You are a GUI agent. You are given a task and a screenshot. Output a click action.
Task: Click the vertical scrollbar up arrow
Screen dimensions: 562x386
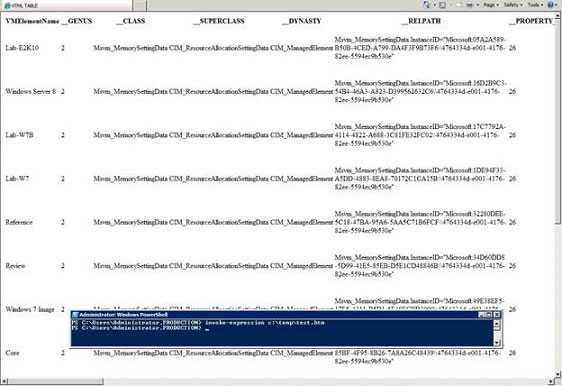coord(558,15)
